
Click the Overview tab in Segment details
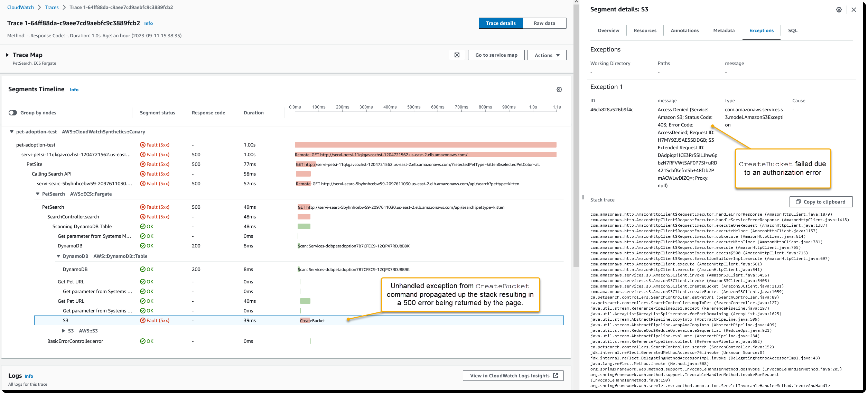tap(607, 30)
